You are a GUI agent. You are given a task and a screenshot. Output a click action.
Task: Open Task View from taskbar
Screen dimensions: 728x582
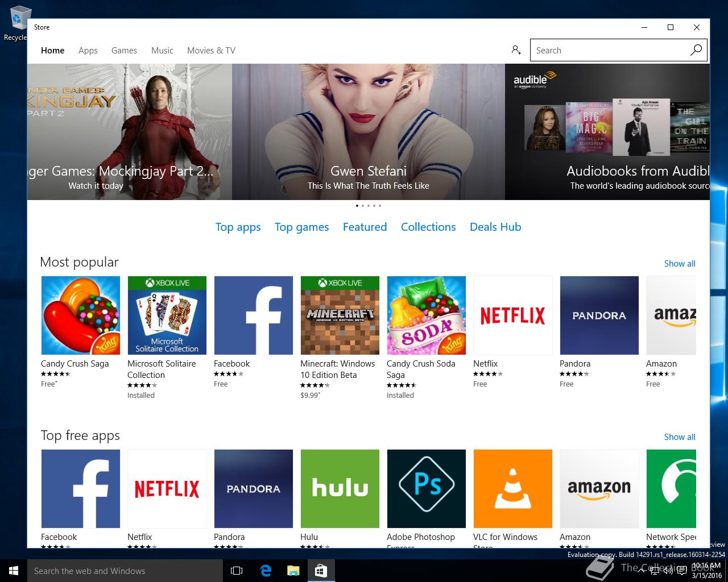[237, 571]
